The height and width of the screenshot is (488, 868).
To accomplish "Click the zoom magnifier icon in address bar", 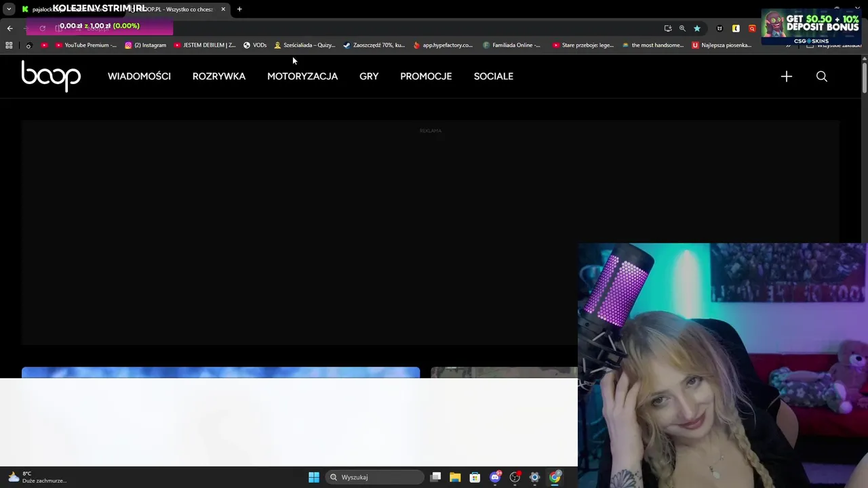I will (682, 28).
